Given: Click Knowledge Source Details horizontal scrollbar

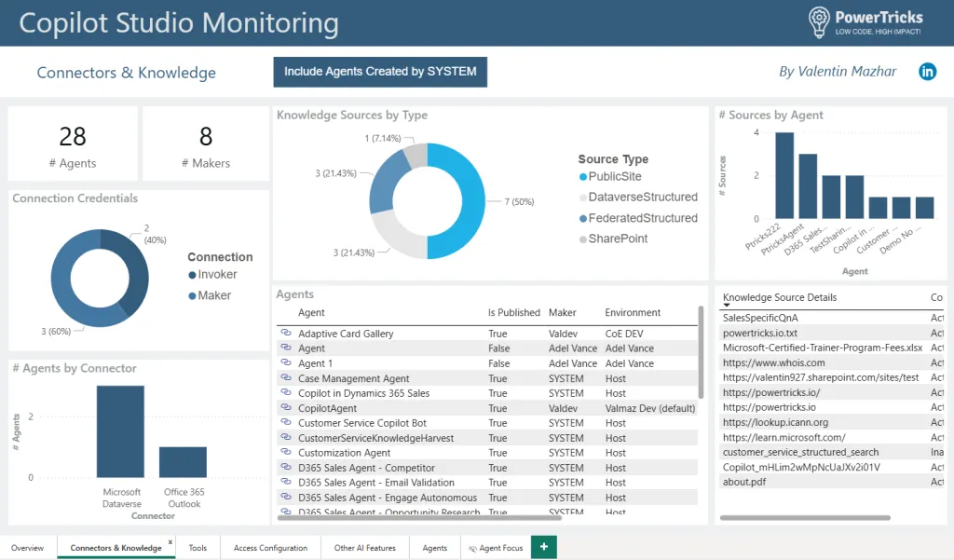Looking at the screenshot, I should coord(805,518).
